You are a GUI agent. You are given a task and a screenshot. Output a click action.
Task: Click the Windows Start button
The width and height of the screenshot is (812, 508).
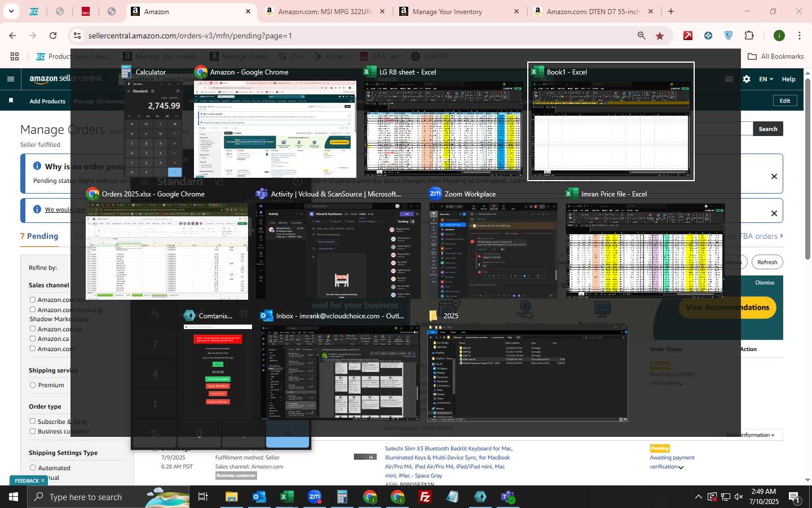(x=14, y=497)
